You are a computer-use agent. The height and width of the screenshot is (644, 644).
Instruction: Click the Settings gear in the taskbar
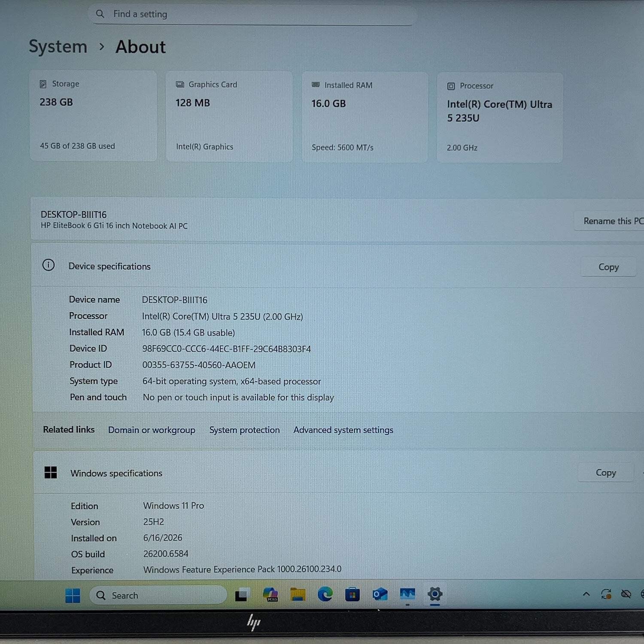click(434, 594)
